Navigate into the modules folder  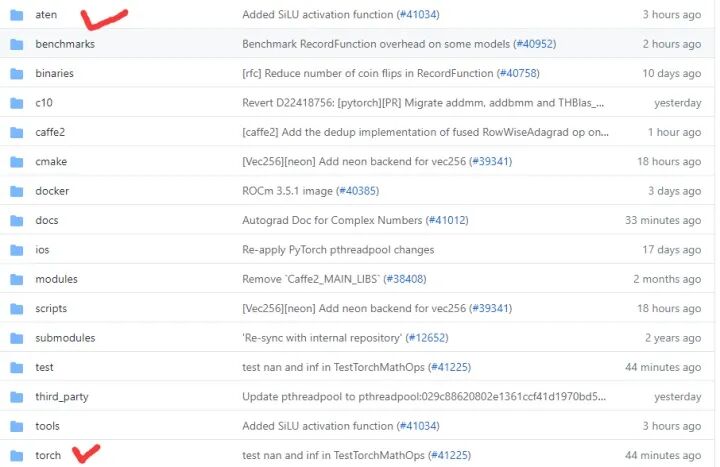[56, 279]
